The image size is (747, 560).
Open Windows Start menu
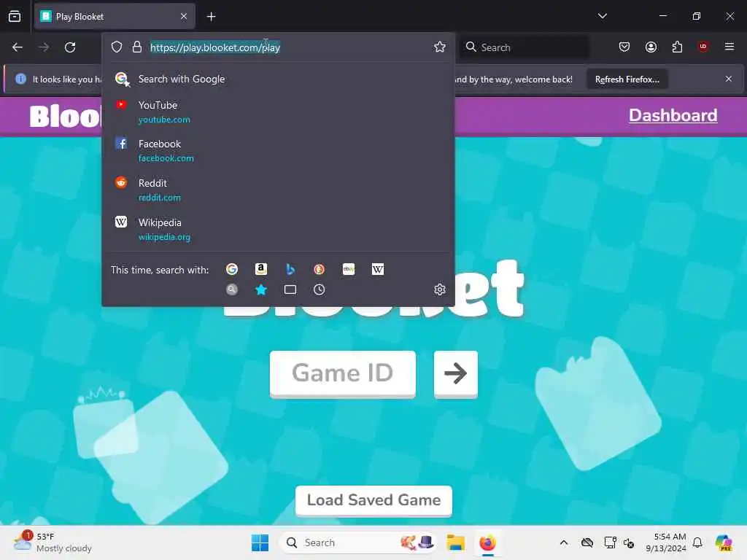pos(260,542)
